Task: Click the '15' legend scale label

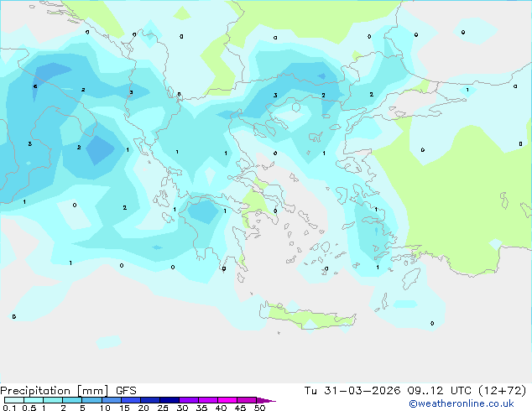Action: point(124,408)
